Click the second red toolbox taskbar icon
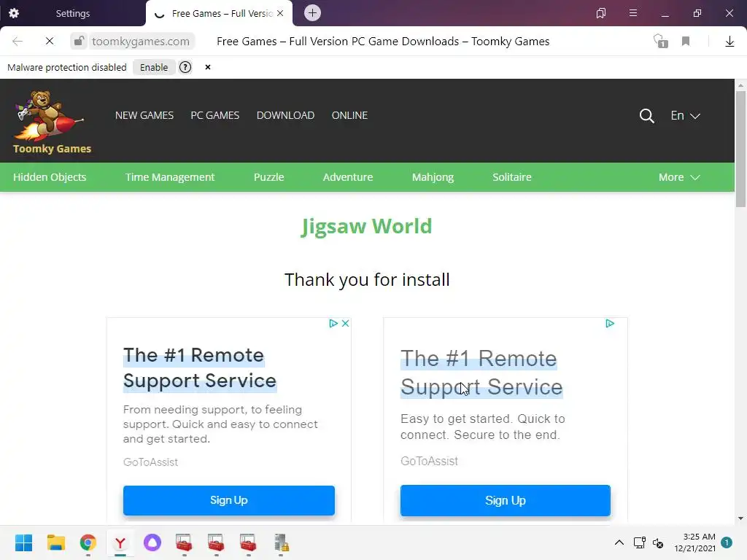 pyautogui.click(x=216, y=542)
